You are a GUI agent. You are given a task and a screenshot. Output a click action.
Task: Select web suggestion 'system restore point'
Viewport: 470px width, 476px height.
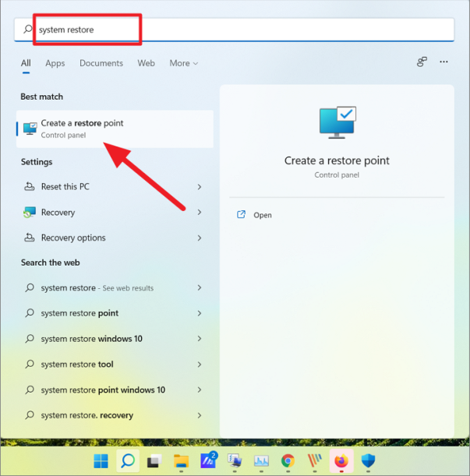pyautogui.click(x=115, y=313)
